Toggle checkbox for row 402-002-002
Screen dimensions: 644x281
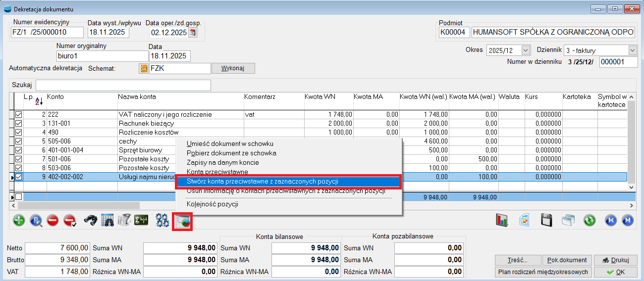[19, 177]
